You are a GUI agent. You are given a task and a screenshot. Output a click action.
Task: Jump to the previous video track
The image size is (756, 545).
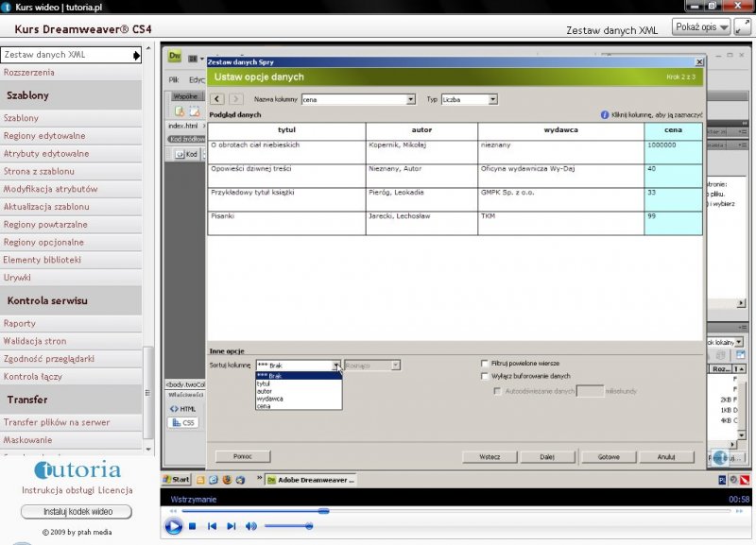(x=212, y=526)
